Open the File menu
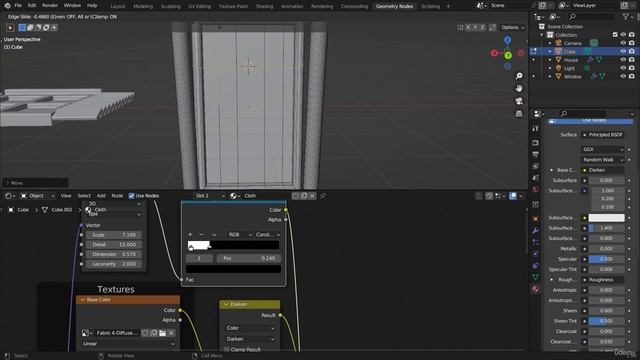This screenshot has height=360, width=640. (18, 6)
